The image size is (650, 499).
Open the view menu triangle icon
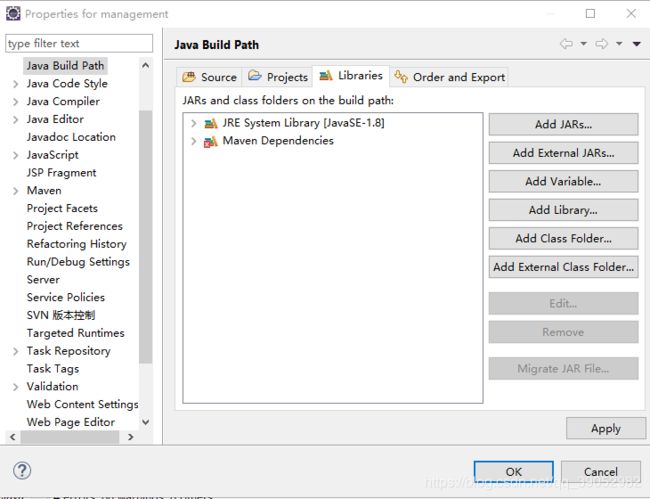[636, 44]
